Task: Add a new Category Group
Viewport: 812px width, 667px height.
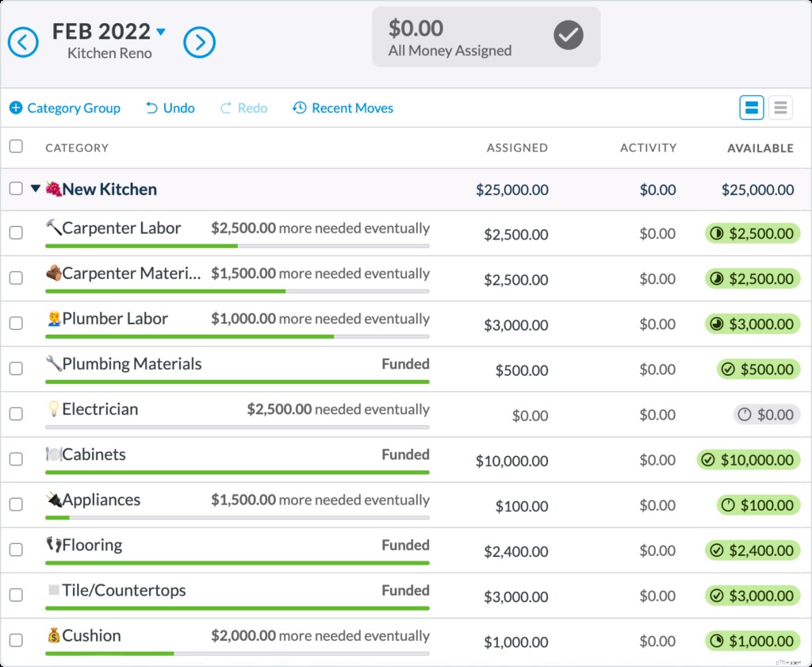Action: [65, 108]
